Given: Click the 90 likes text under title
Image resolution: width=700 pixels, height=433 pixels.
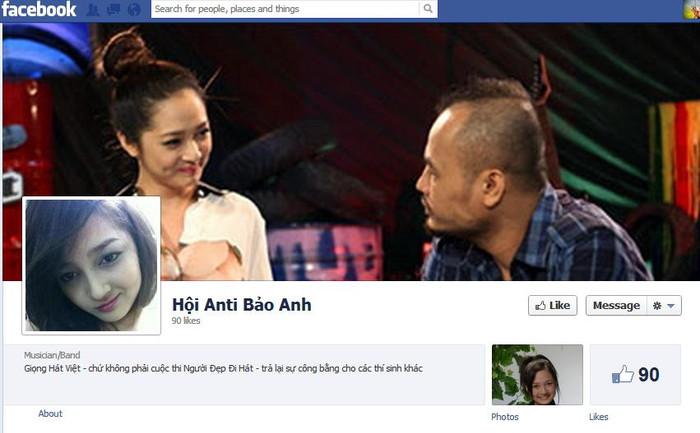Looking at the screenshot, I should tap(186, 321).
